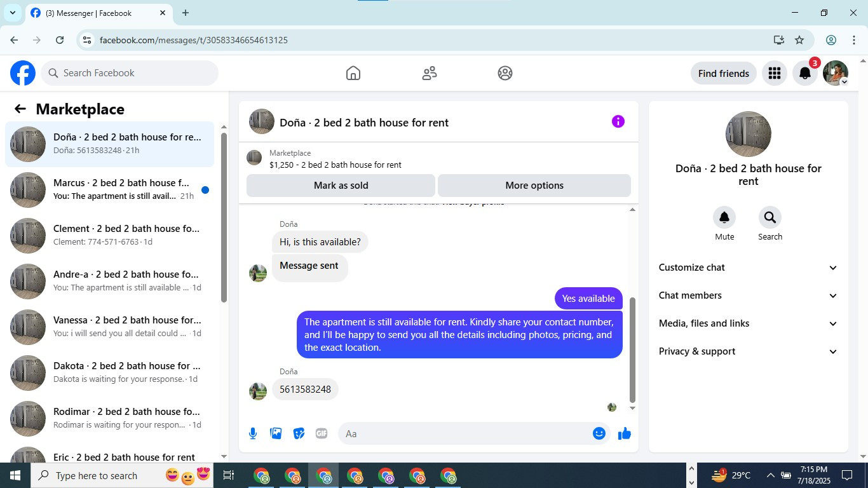The width and height of the screenshot is (868, 488).
Task: Open a new browser tab
Action: pos(185,13)
